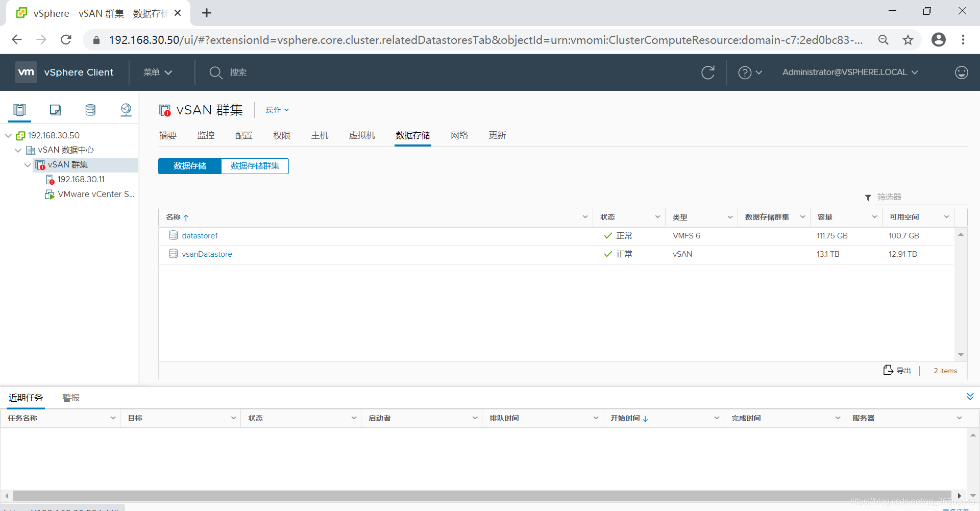The width and height of the screenshot is (980, 511).
Task: Open the 菜单 dropdown menu
Action: [x=158, y=72]
